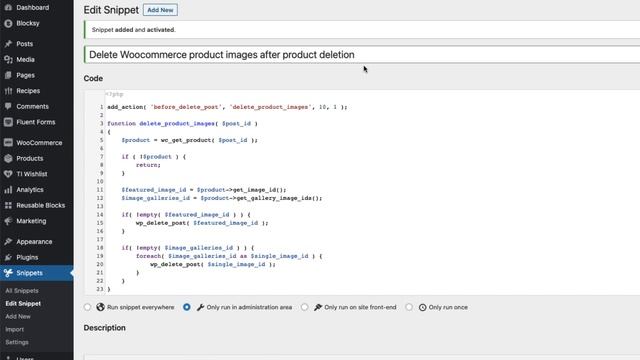Viewport: 640px width, 360px height.
Task: Click the TI Wishlist heart icon
Action: click(8, 174)
